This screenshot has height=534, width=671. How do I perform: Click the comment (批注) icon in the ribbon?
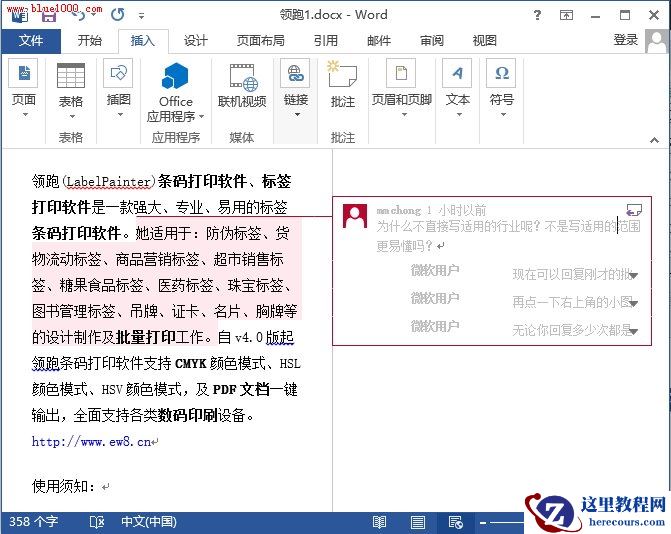(x=342, y=85)
